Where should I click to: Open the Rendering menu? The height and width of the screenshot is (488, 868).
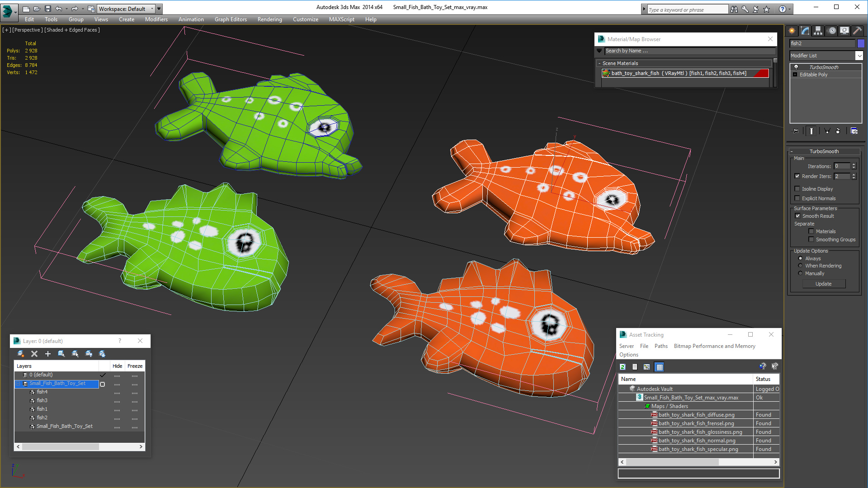tap(269, 19)
